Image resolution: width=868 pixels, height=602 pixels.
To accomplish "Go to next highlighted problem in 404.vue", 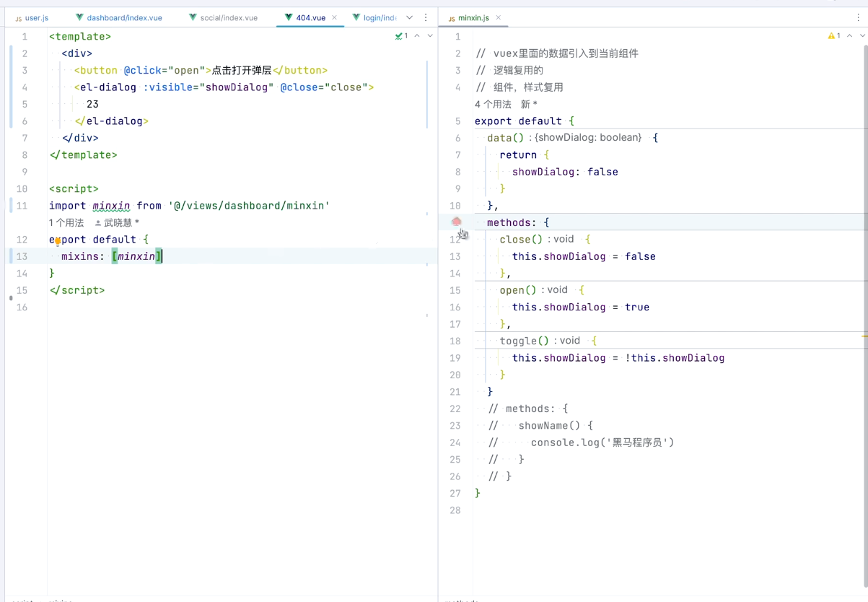I will (x=430, y=35).
